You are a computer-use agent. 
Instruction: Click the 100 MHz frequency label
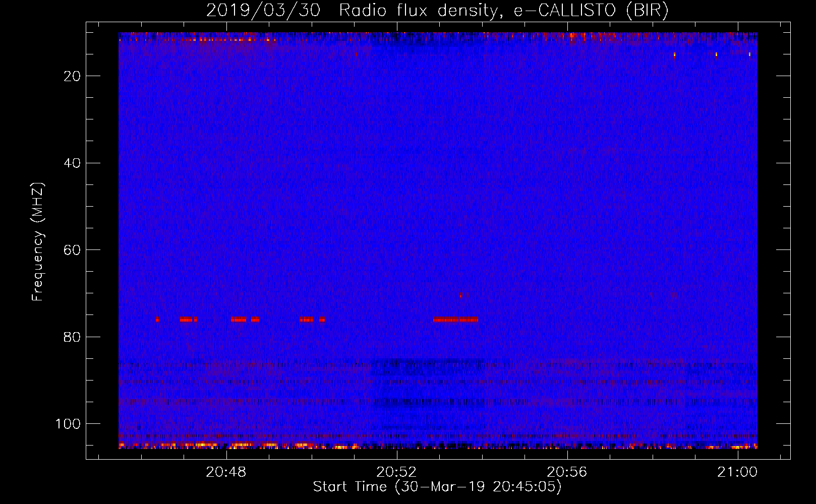coord(68,424)
